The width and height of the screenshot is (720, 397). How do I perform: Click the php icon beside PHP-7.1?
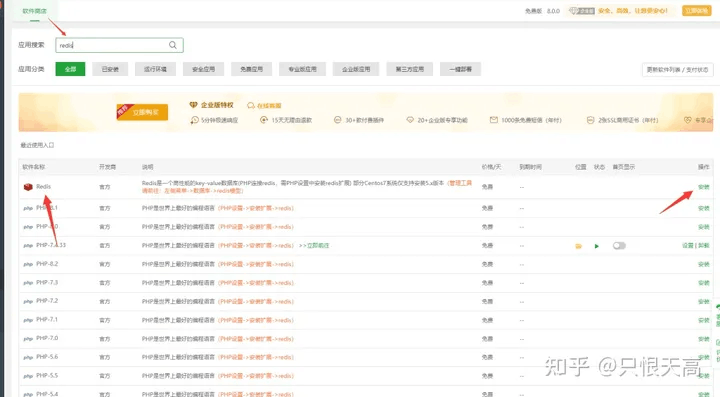(28, 320)
